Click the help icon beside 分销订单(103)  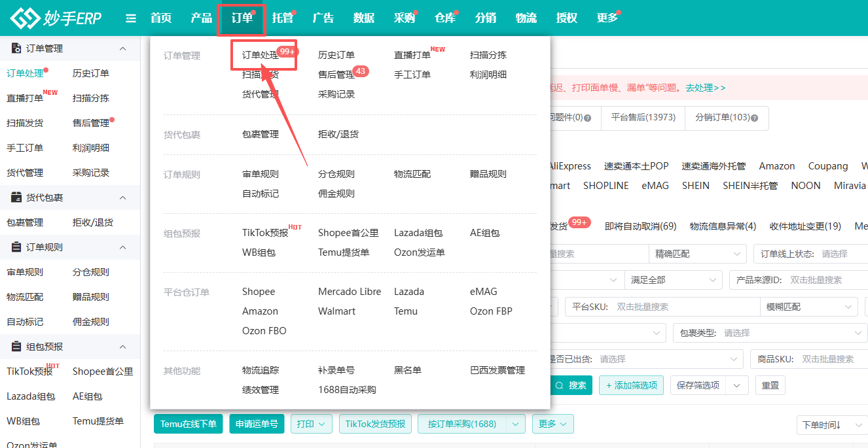click(x=755, y=118)
